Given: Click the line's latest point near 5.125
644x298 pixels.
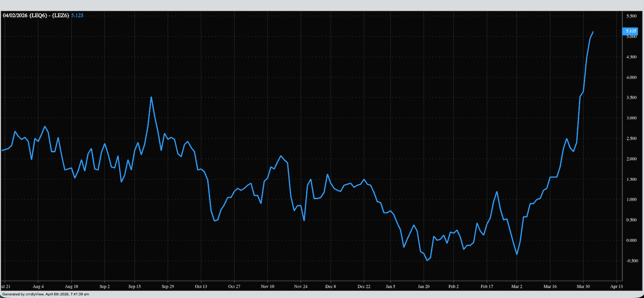Looking at the screenshot, I should pyautogui.click(x=593, y=32).
